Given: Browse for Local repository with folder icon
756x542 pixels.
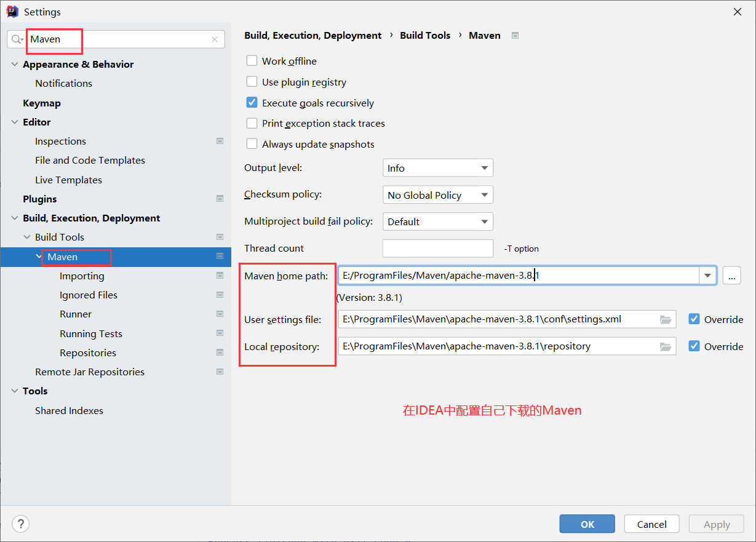Looking at the screenshot, I should [x=665, y=346].
